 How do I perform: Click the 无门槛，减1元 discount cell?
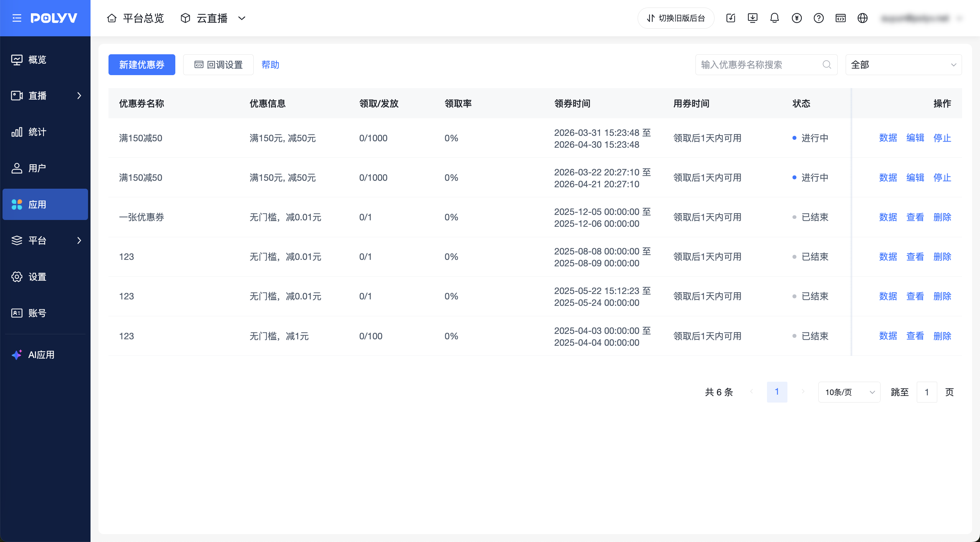coord(279,336)
